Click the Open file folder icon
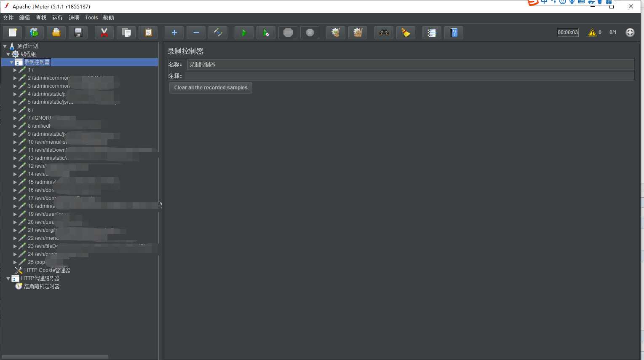 click(x=56, y=32)
